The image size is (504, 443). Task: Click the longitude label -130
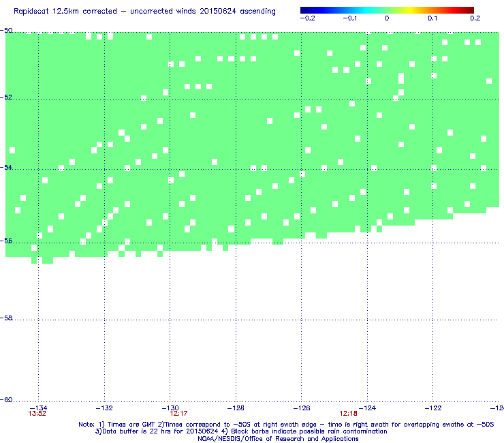coord(170,408)
